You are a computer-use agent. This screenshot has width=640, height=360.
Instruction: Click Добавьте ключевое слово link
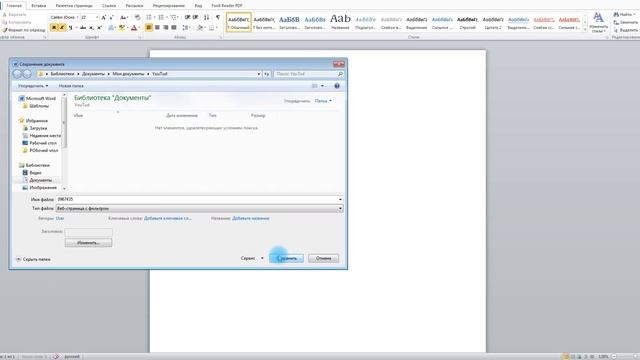point(168,218)
